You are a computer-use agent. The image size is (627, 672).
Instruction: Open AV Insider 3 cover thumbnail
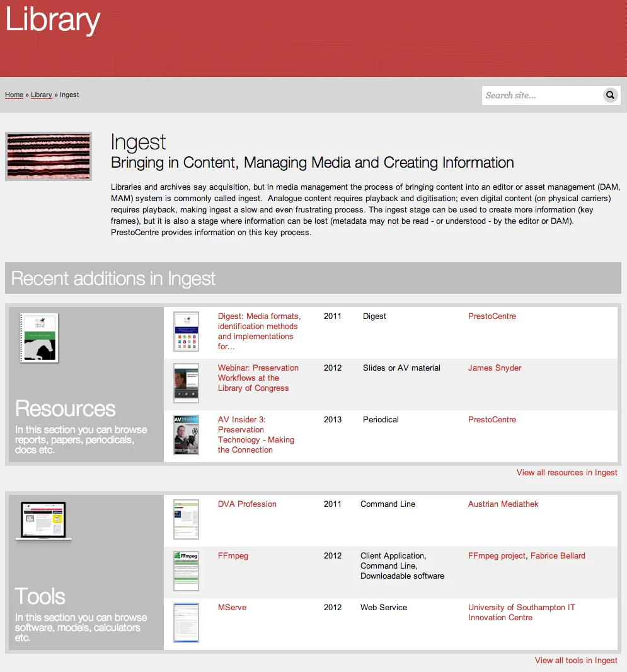186,434
